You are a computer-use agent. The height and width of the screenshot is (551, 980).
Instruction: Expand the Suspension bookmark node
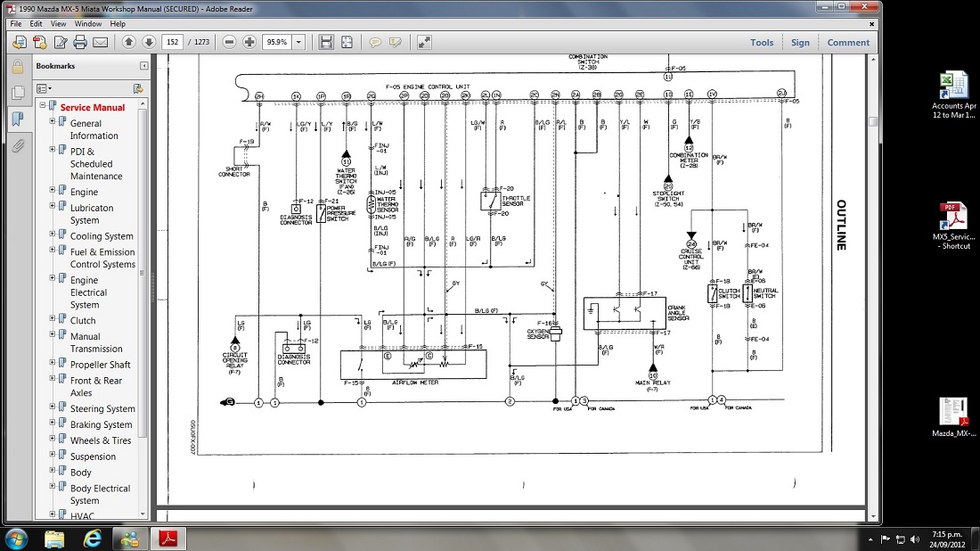click(53, 454)
